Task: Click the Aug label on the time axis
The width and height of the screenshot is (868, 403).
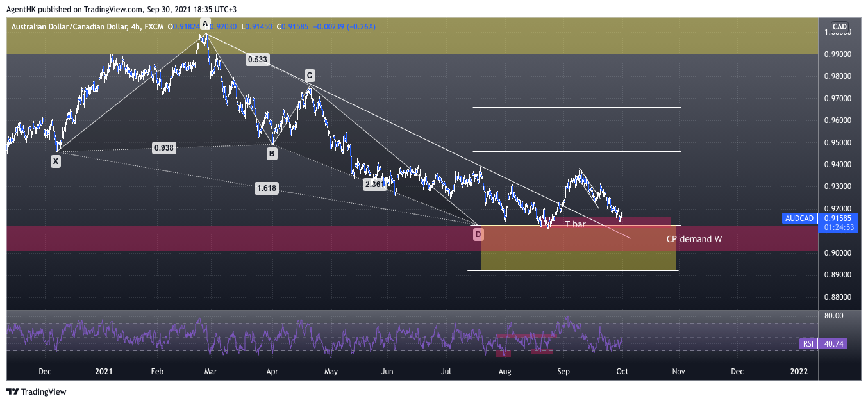Action: pyautogui.click(x=505, y=372)
